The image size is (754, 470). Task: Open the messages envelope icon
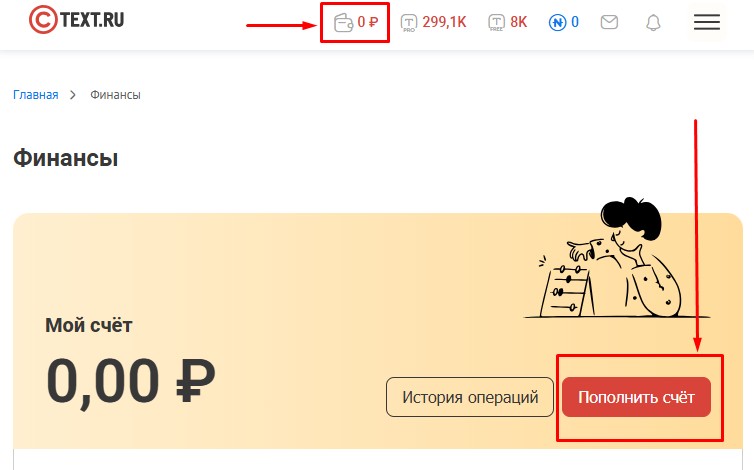click(x=609, y=22)
